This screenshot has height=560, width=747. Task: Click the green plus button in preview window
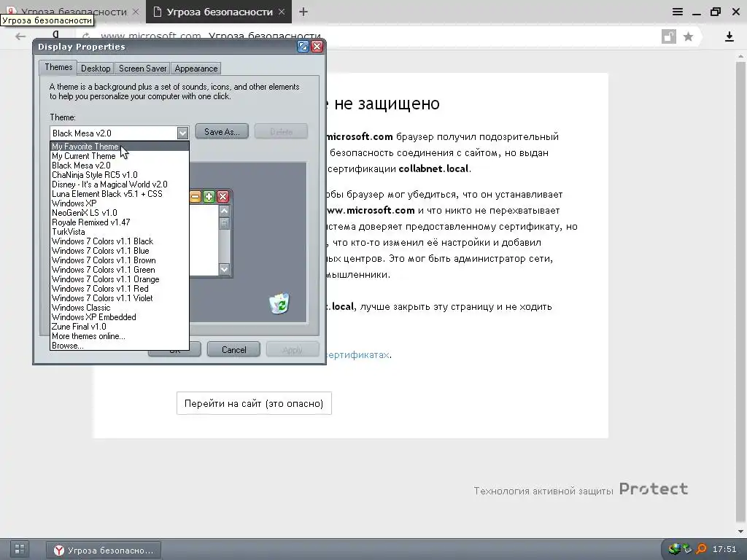(x=209, y=197)
